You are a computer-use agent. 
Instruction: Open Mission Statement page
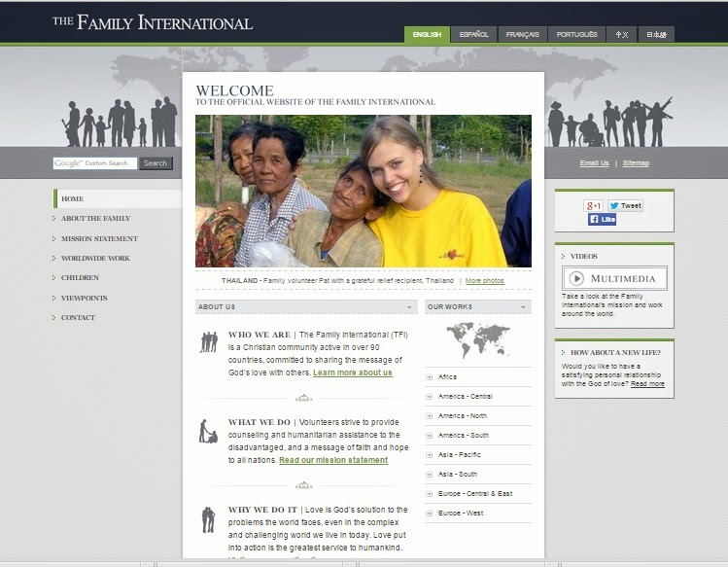pyautogui.click(x=99, y=239)
